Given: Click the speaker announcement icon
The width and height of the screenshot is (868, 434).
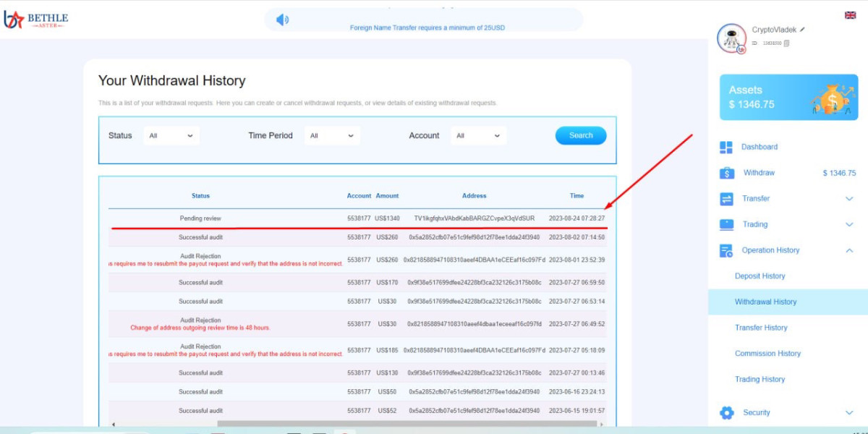Looking at the screenshot, I should pos(282,20).
